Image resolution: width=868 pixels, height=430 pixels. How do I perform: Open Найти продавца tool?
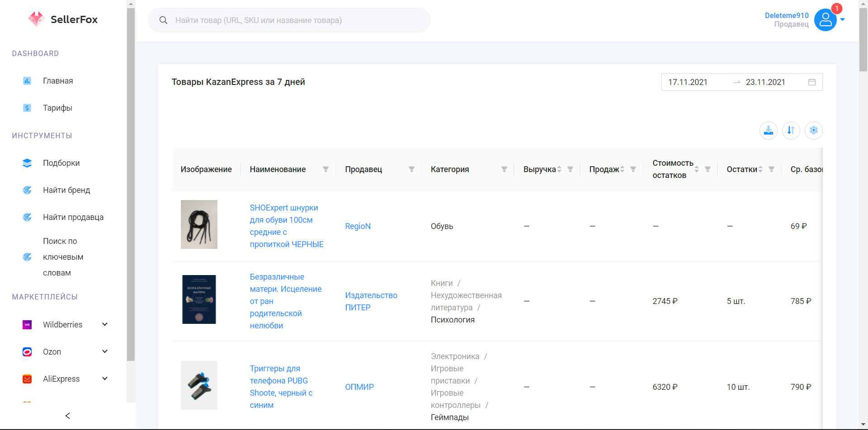(x=73, y=217)
